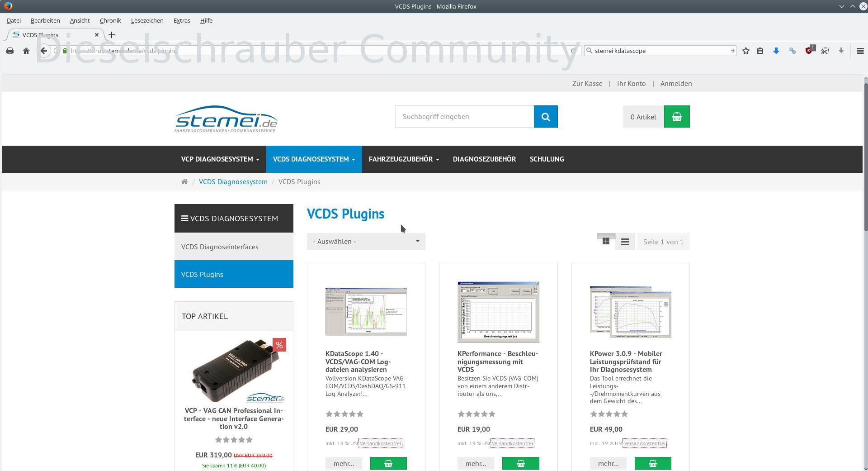This screenshot has width=868, height=471.
Task: Click the blue download arrow icon
Action: click(x=776, y=51)
